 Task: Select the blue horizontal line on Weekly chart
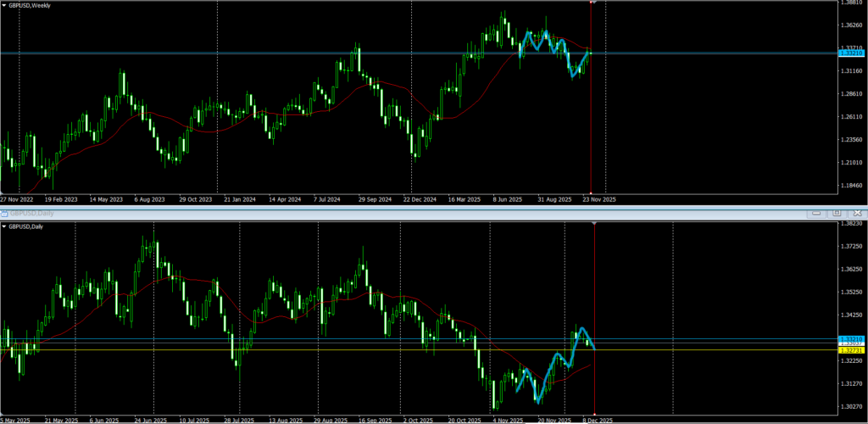click(x=254, y=53)
